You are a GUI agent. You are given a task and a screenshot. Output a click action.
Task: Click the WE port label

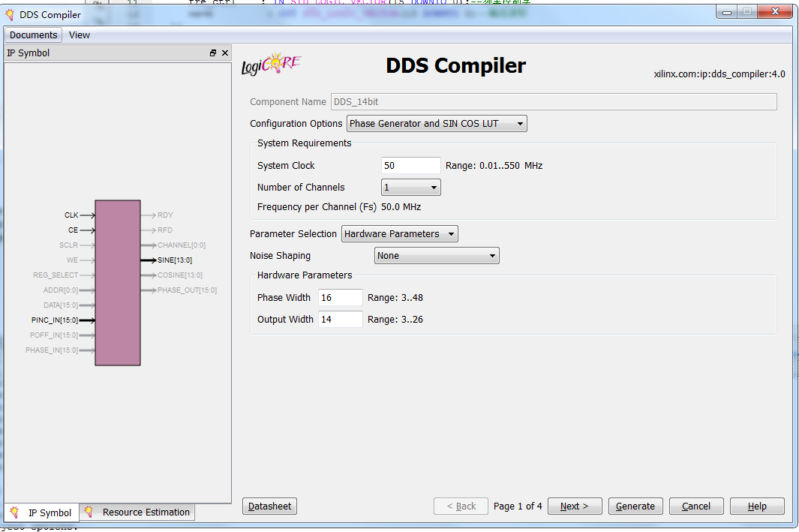point(72,260)
